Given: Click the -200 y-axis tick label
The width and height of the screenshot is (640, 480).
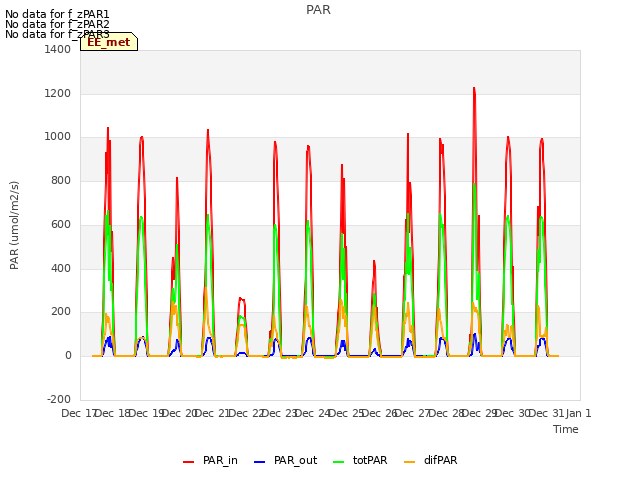Looking at the screenshot, I should 59,399.
